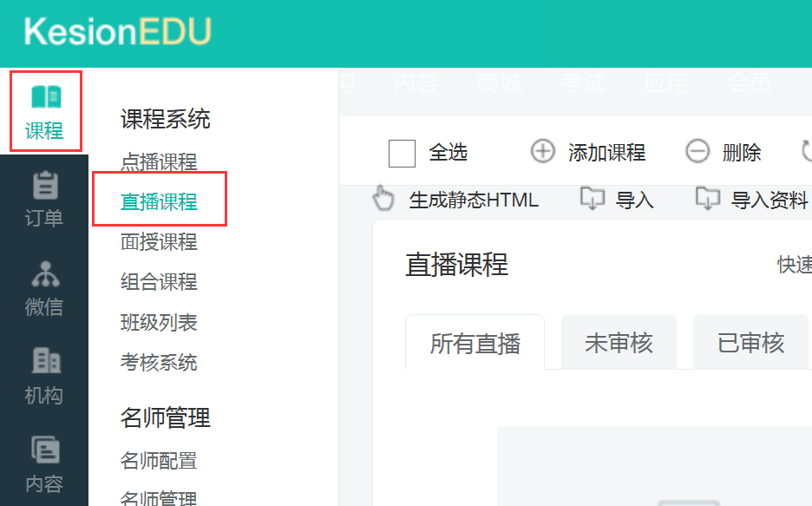812x506 pixels.
Task: Open 班级列表 menu entry
Action: point(159,322)
